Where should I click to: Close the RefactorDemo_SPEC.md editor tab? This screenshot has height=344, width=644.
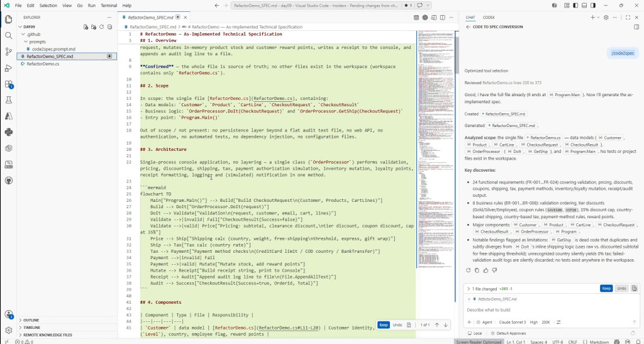[x=186, y=18]
